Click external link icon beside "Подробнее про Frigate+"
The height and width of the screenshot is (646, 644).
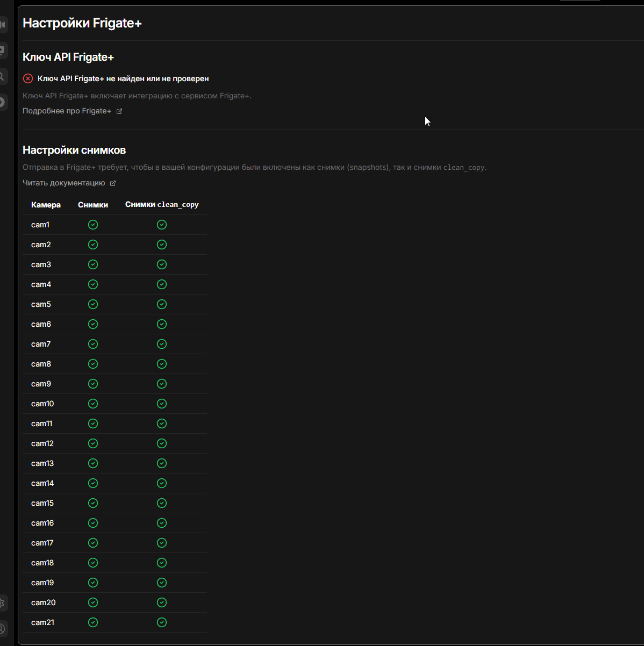(x=119, y=111)
